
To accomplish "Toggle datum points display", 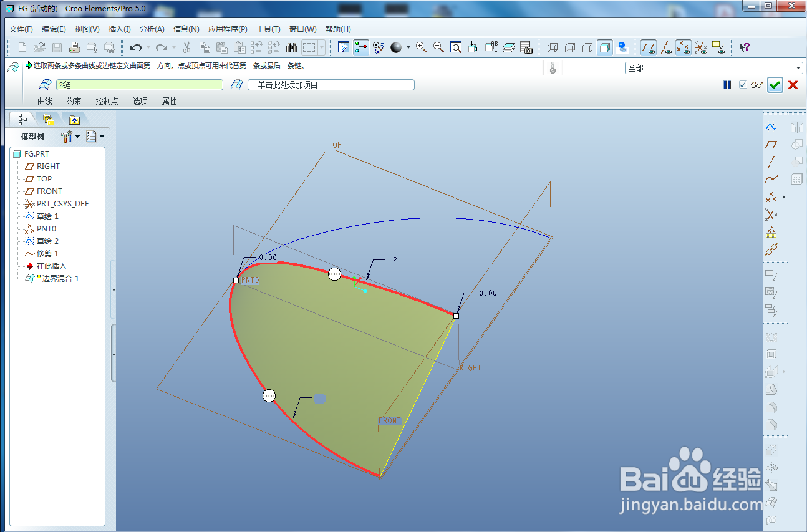I will pos(684,47).
